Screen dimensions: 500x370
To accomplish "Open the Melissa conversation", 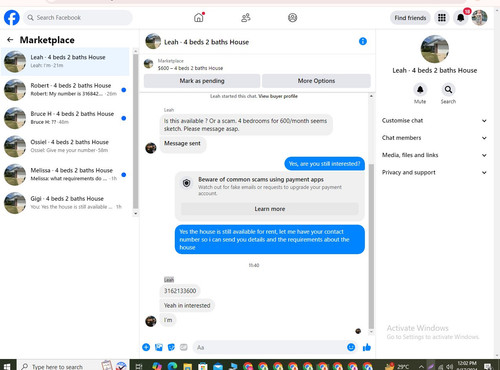I will point(65,174).
